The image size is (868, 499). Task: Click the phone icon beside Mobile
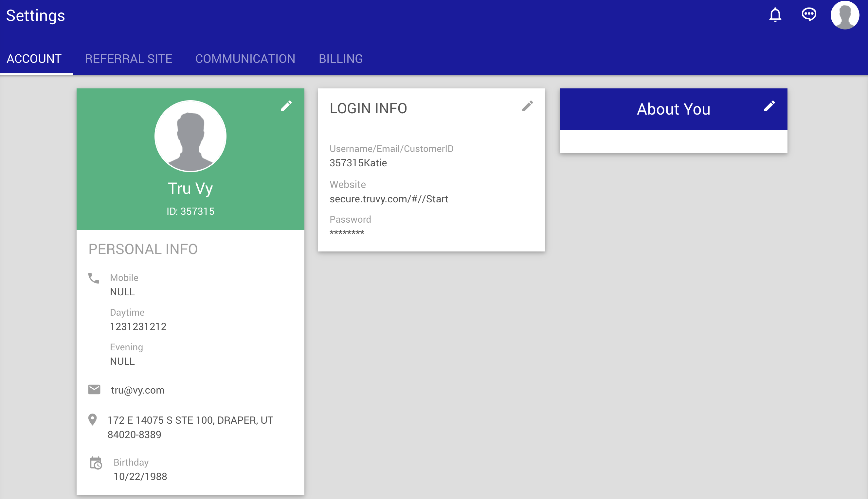(94, 278)
